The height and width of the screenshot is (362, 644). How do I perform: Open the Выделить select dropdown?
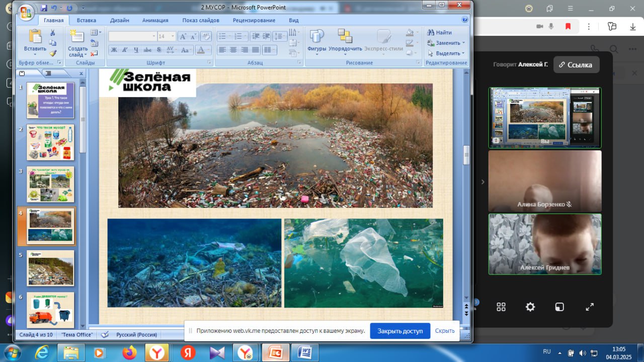coord(446,53)
